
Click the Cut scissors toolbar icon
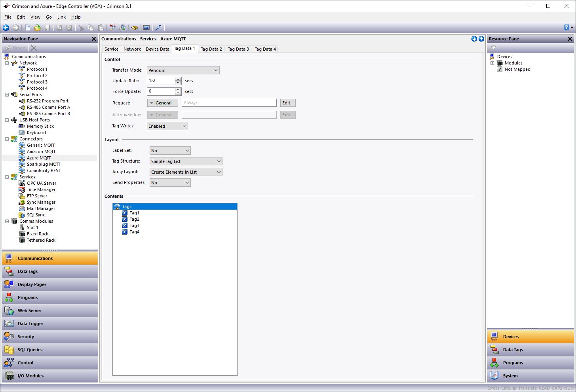tap(81, 28)
